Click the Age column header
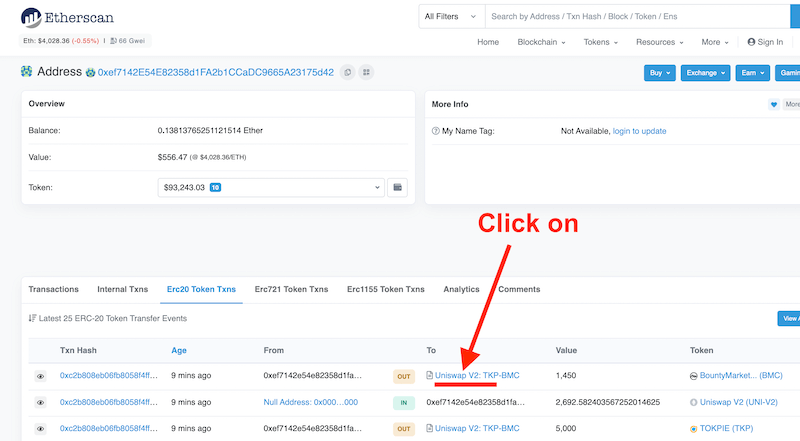 [179, 350]
